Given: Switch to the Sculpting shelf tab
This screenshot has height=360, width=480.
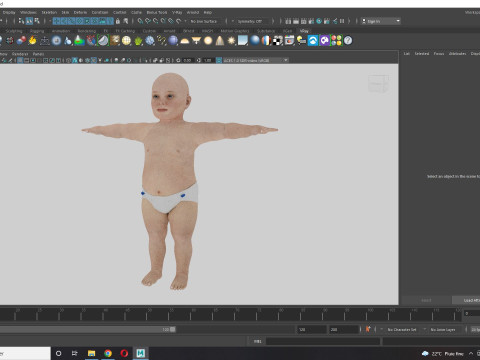Looking at the screenshot, I should [x=14, y=31].
